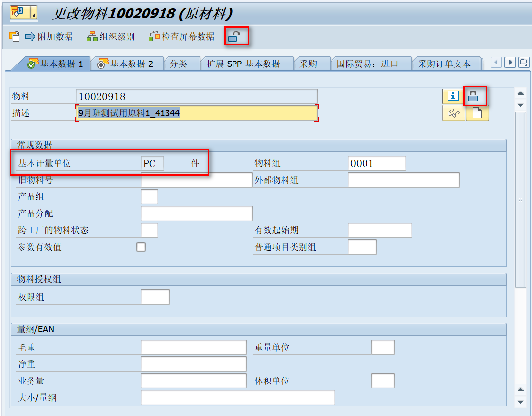Click the 产品分配 input field

click(x=197, y=213)
